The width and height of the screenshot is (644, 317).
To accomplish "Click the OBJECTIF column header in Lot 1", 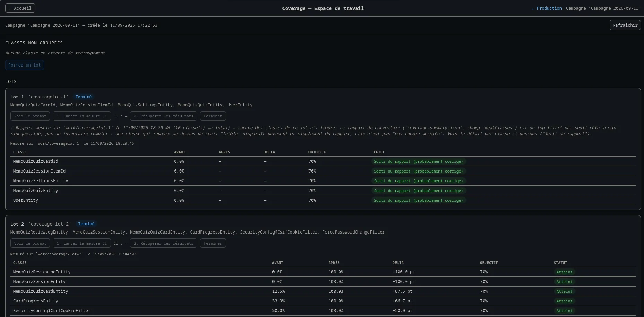I will click(x=317, y=152).
